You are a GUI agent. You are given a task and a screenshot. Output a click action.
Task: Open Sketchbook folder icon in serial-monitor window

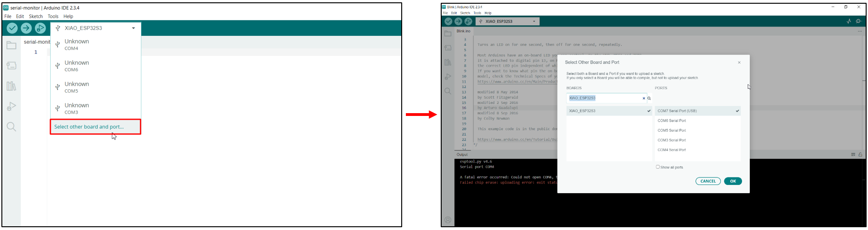[12, 45]
